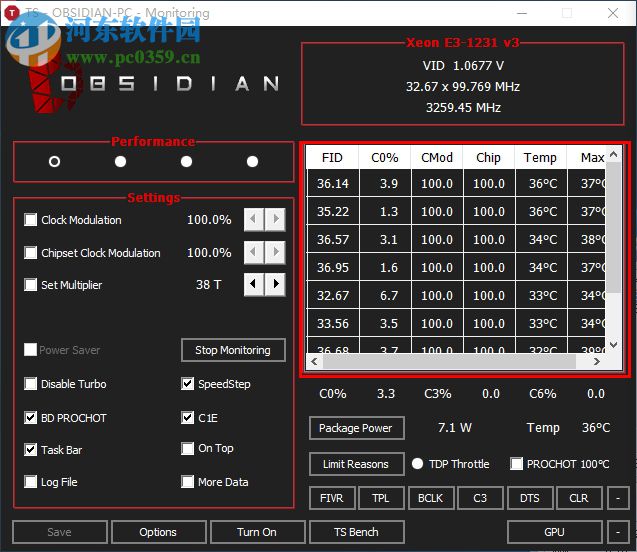Viewport: 637px width, 552px height.
Task: Click the VID 1.0677 V readout
Action: 464,66
